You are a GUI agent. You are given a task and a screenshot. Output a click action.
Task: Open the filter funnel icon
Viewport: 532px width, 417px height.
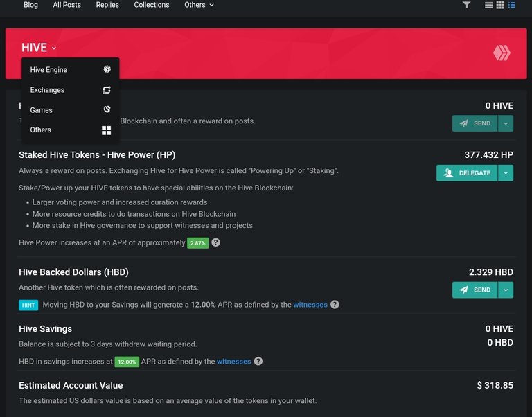point(466,5)
